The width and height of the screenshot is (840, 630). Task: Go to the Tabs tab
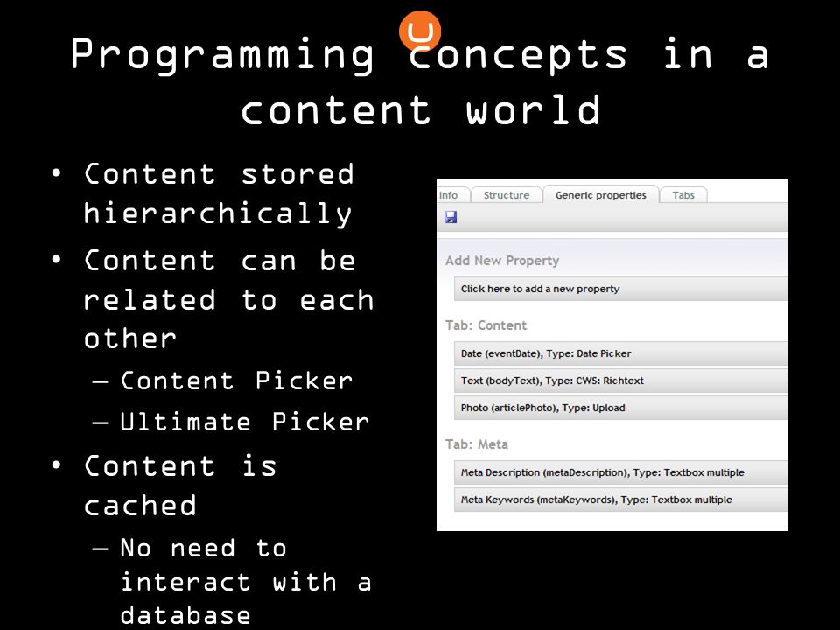point(683,195)
